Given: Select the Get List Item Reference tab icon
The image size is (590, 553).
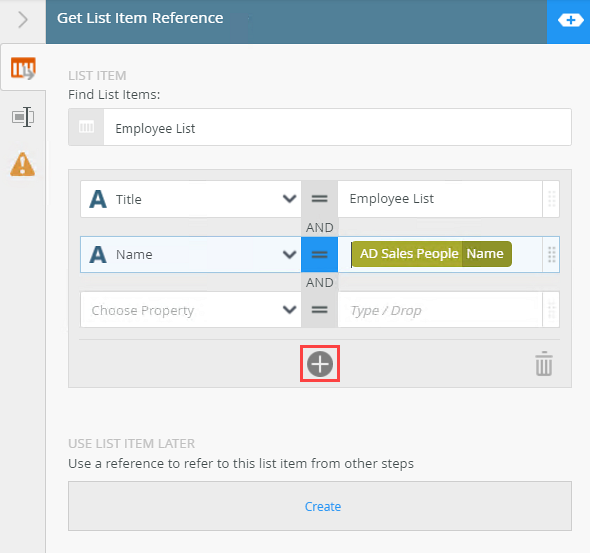Looking at the screenshot, I should point(23,68).
